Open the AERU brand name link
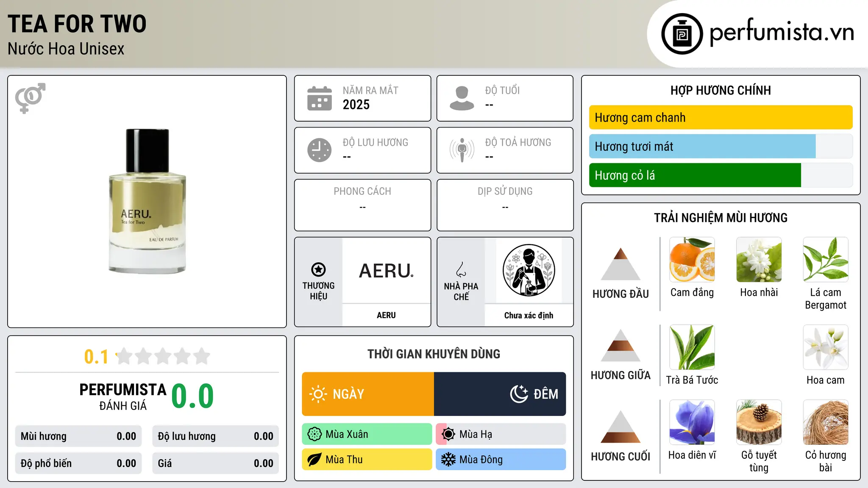Image resolution: width=868 pixels, height=488 pixels. tap(386, 315)
